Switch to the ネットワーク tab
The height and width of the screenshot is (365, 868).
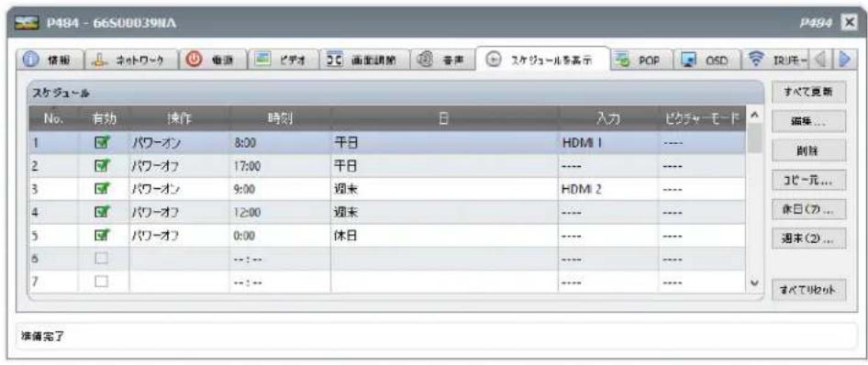(x=130, y=60)
